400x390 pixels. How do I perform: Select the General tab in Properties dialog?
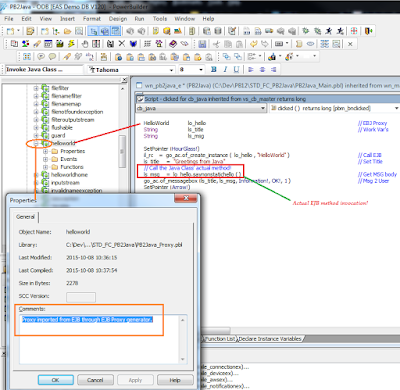(x=25, y=217)
